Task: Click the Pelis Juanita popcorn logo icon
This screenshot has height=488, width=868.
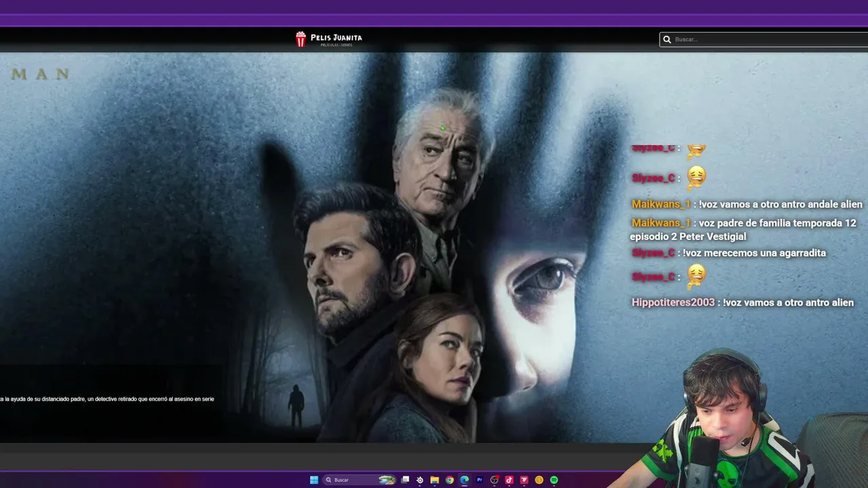Action: tap(301, 39)
